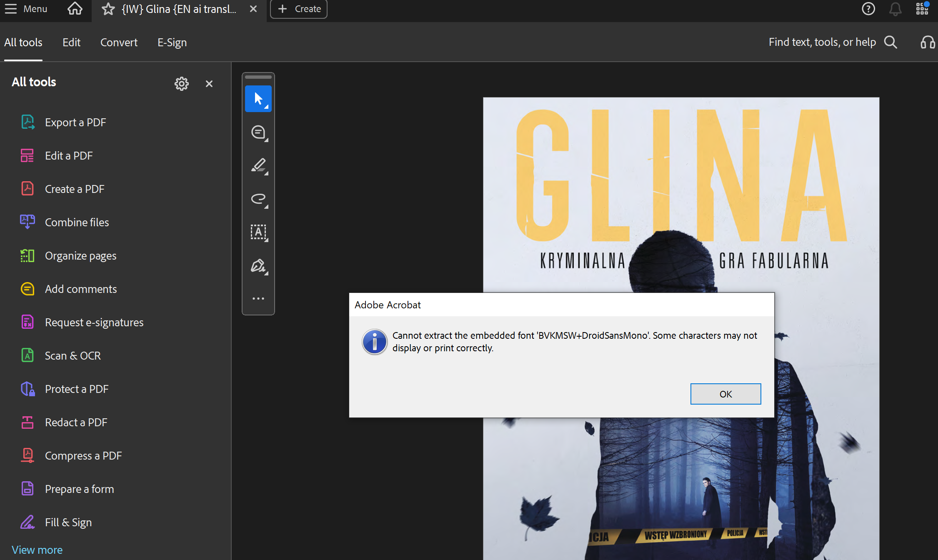The height and width of the screenshot is (560, 938).
Task: Select the freehand Draw lasso tool
Action: tap(258, 199)
